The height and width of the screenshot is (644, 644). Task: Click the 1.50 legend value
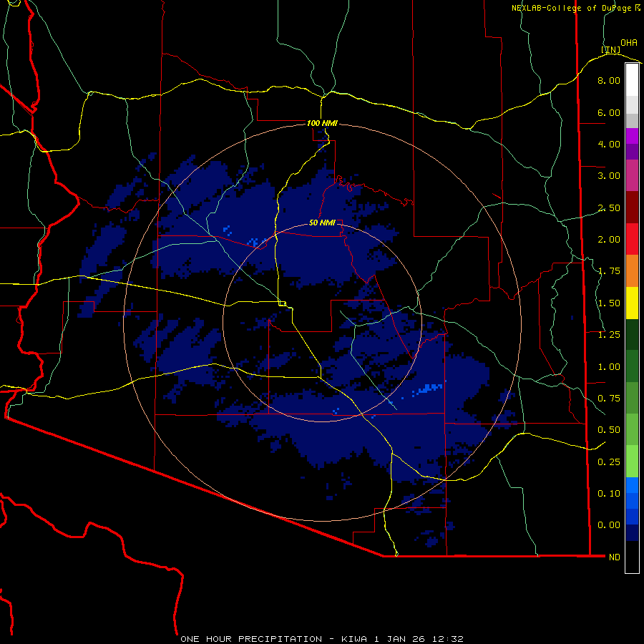(609, 303)
